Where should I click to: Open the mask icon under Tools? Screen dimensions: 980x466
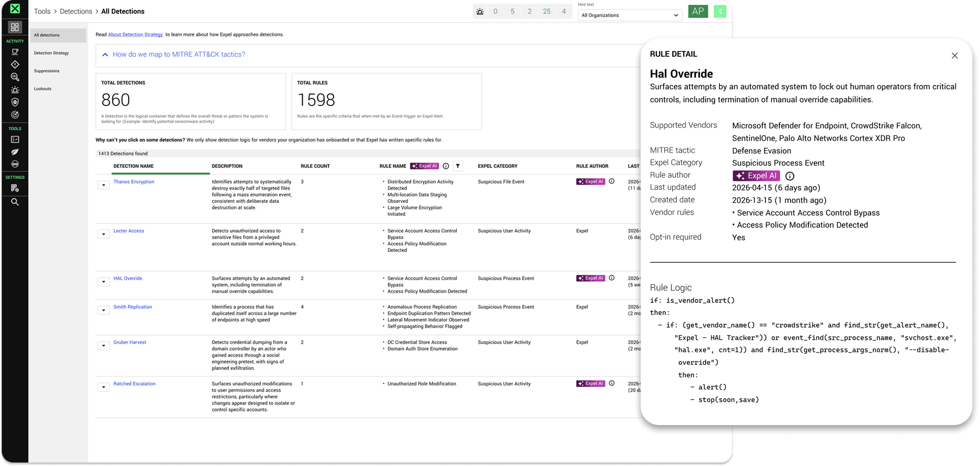[x=15, y=164]
